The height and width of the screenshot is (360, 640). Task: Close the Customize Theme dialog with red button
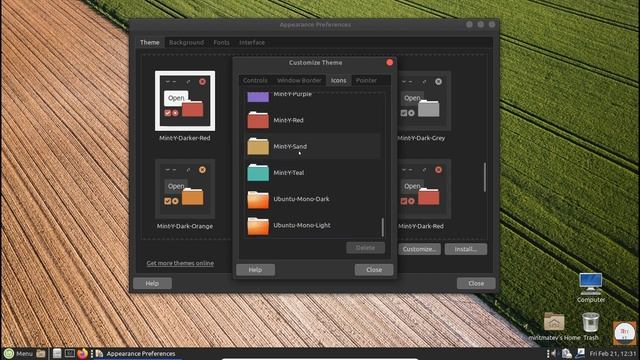(389, 62)
